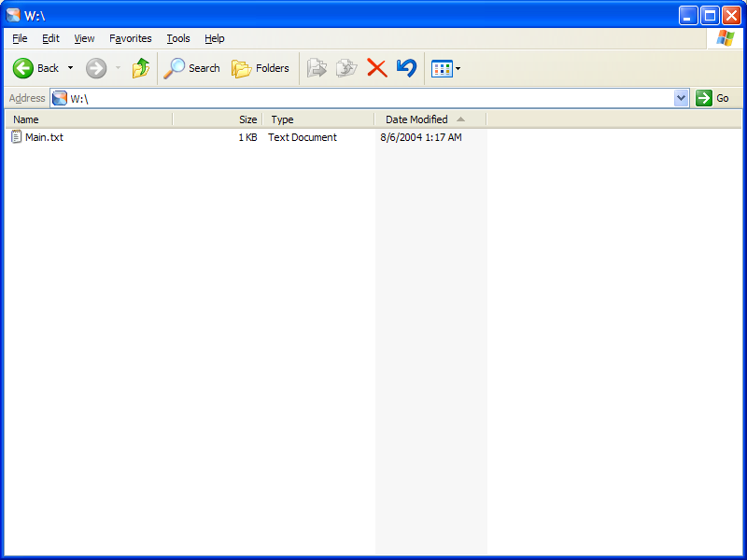Viewport: 747px width, 560px height.
Task: Click the Move To toolbar icon
Action: 317,68
